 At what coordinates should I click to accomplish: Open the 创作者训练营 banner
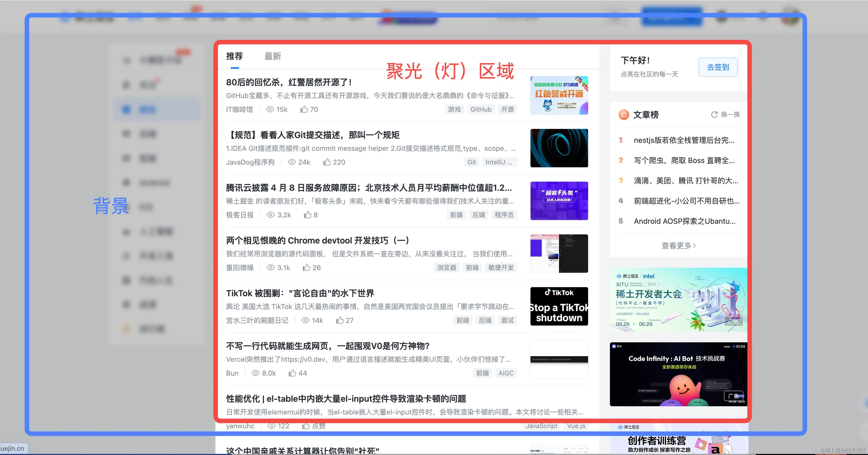pyautogui.click(x=678, y=438)
